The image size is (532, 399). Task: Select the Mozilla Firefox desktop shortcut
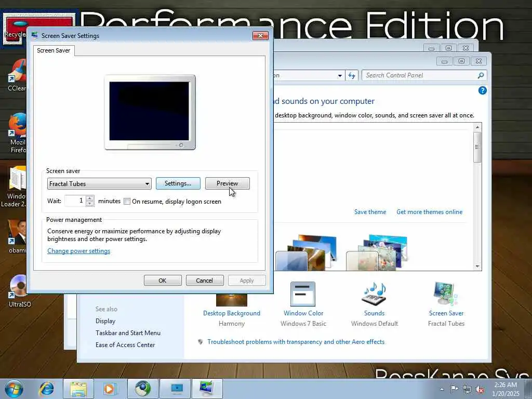(x=18, y=133)
